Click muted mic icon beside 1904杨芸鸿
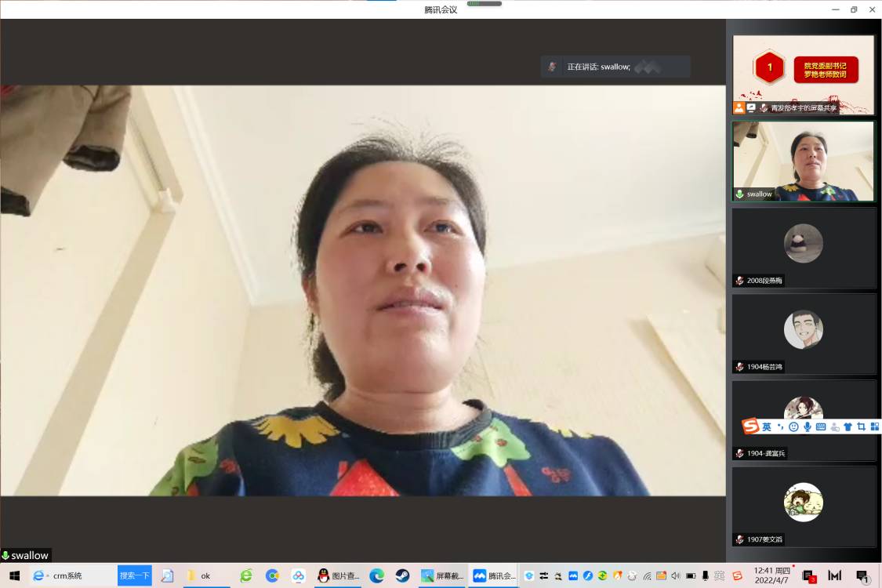The width and height of the screenshot is (882, 588). click(739, 367)
